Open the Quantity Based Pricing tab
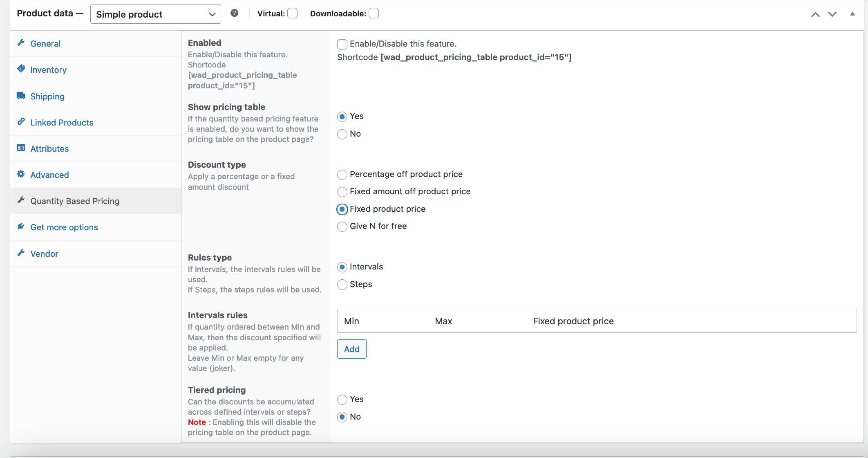868x458 pixels. coord(96,201)
